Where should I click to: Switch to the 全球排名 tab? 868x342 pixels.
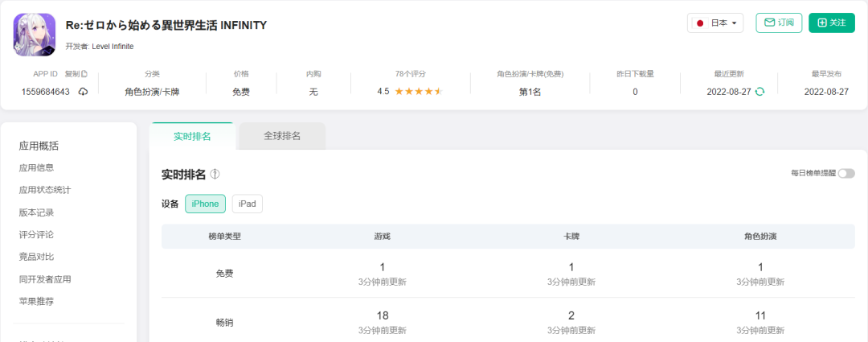[282, 136]
